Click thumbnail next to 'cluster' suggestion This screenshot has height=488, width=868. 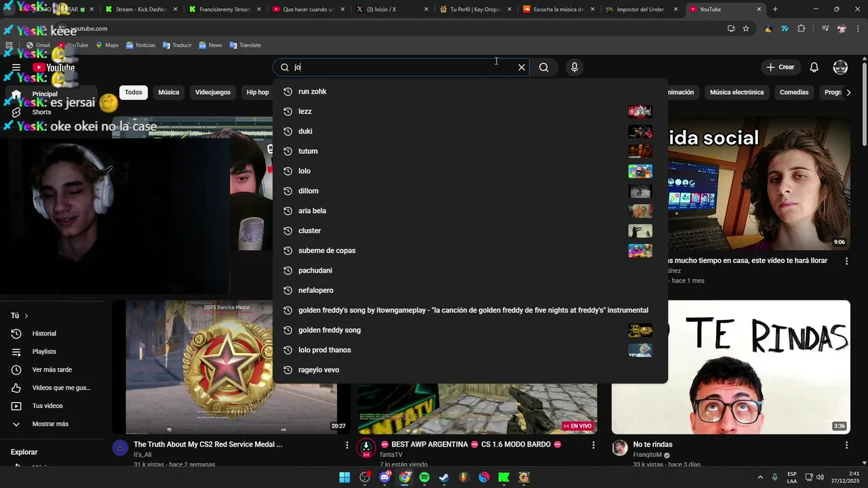pos(640,230)
